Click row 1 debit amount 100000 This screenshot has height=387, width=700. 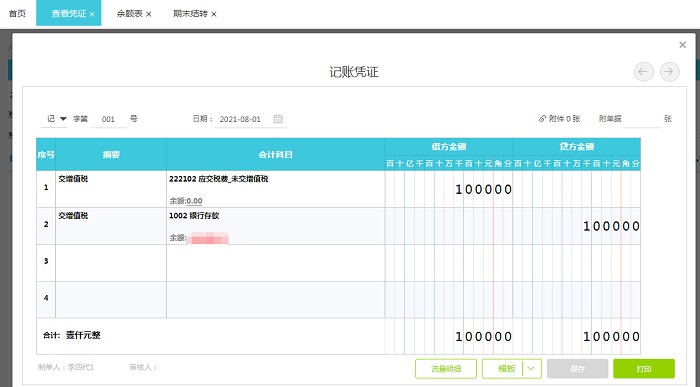483,189
